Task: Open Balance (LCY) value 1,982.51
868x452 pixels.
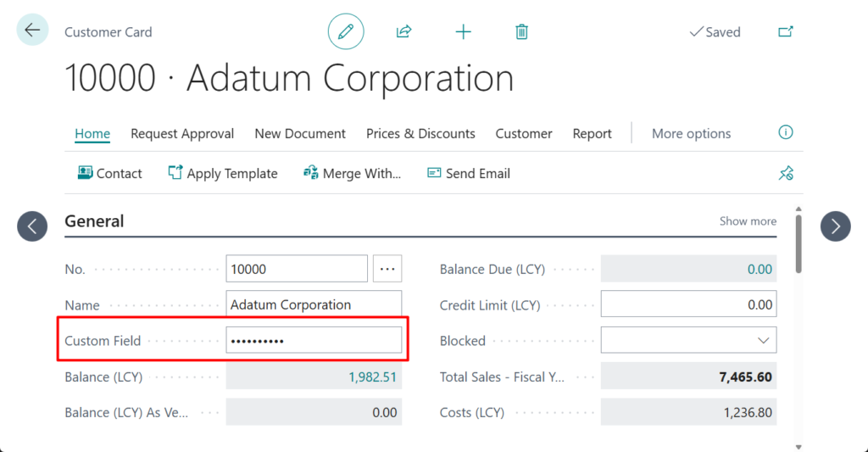Action: (x=372, y=377)
